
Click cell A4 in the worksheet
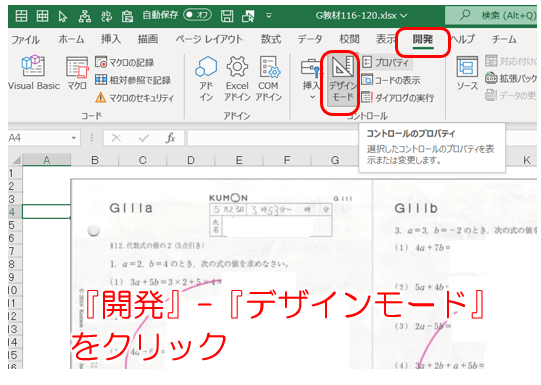tap(47, 211)
